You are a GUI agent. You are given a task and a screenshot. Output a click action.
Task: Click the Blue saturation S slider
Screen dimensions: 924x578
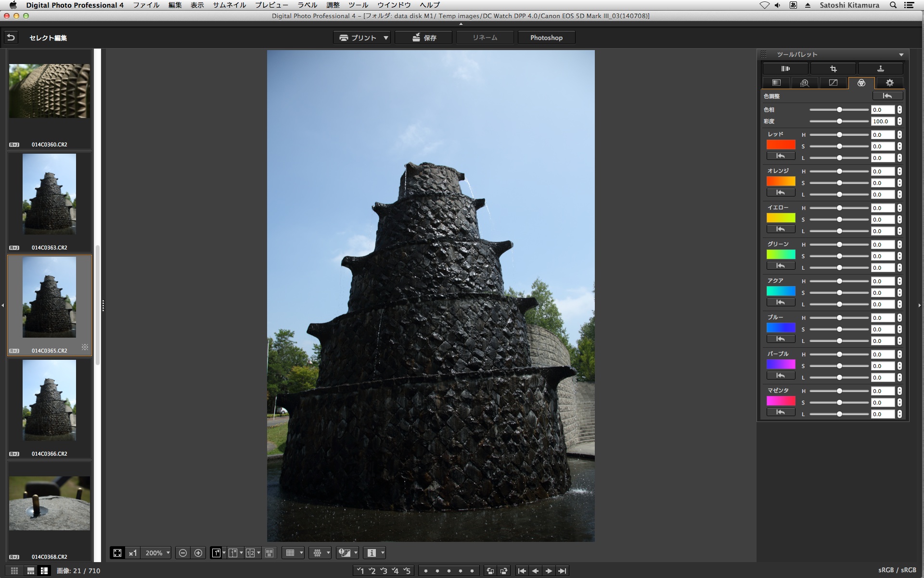tap(839, 329)
